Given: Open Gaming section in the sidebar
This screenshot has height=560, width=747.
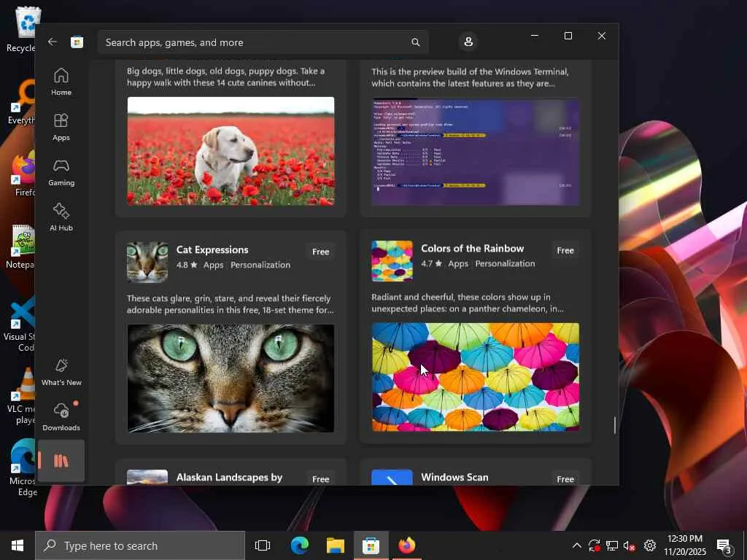Looking at the screenshot, I should (x=61, y=172).
